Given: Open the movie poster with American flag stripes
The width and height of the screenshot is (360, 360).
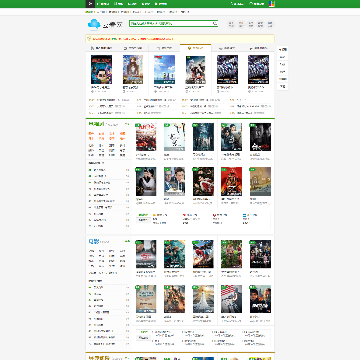Looking at the screenshot, I should pyautogui.click(x=231, y=299).
